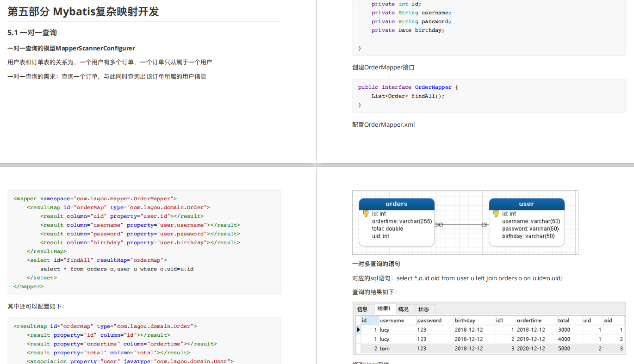The image size is (634, 364).
Task: Click the text 其中还可以配置如下
Action: [x=36, y=307]
